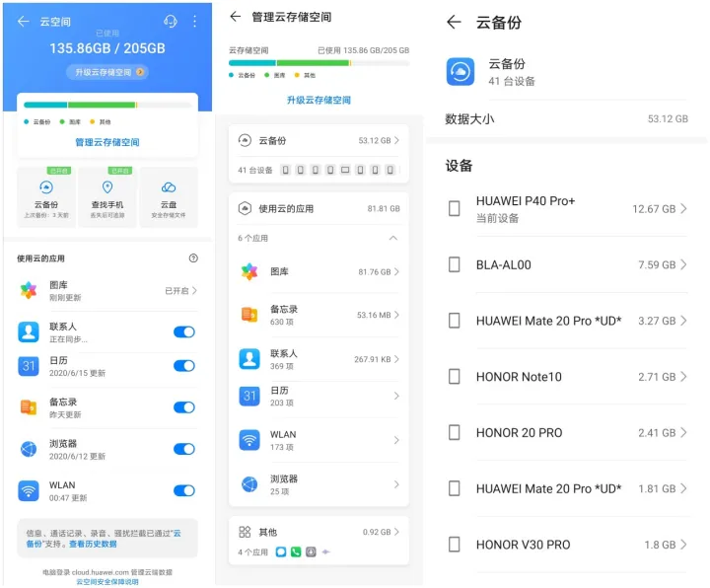
Task: Open 查找手机 tile
Action: 107,197
